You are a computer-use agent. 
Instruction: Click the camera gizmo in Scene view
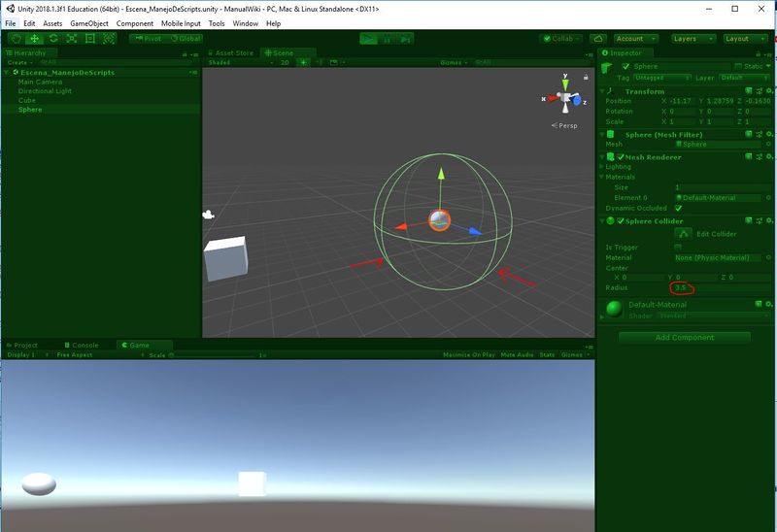[208, 215]
